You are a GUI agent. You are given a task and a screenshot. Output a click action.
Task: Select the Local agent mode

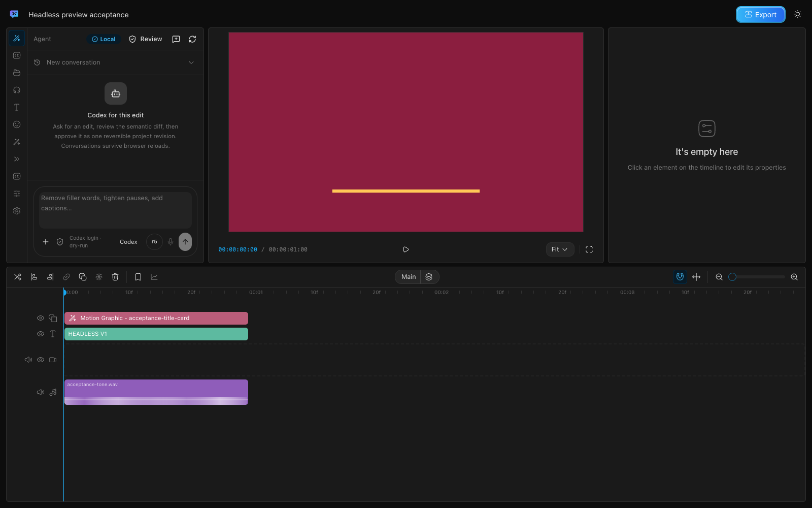coord(104,39)
